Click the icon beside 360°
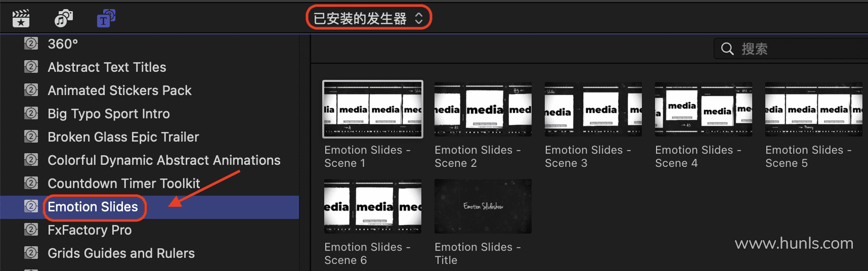Image resolution: width=868 pixels, height=271 pixels. (31, 43)
